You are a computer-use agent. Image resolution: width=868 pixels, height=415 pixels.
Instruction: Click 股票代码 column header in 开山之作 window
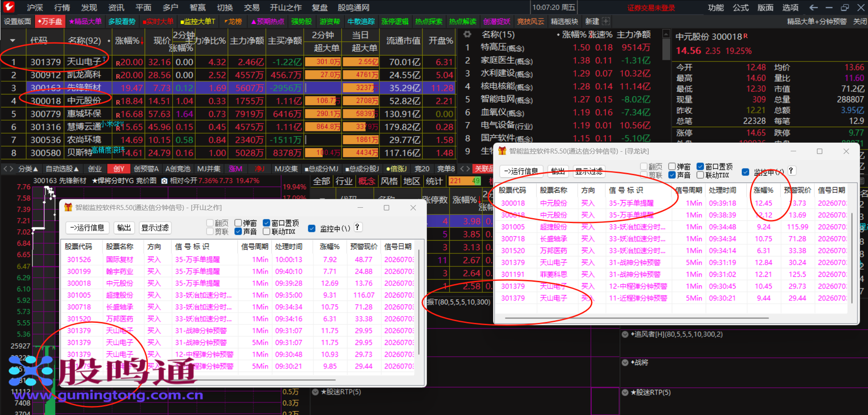(78, 247)
